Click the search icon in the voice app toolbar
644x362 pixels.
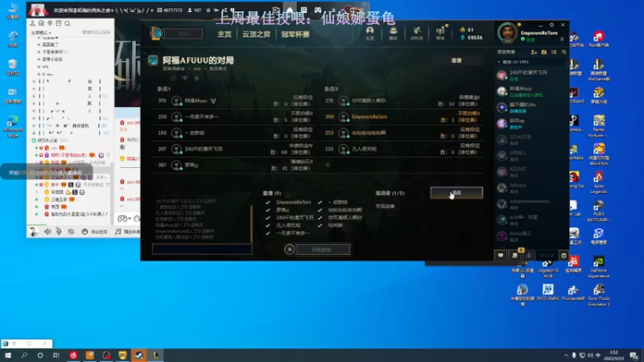(68, 23)
